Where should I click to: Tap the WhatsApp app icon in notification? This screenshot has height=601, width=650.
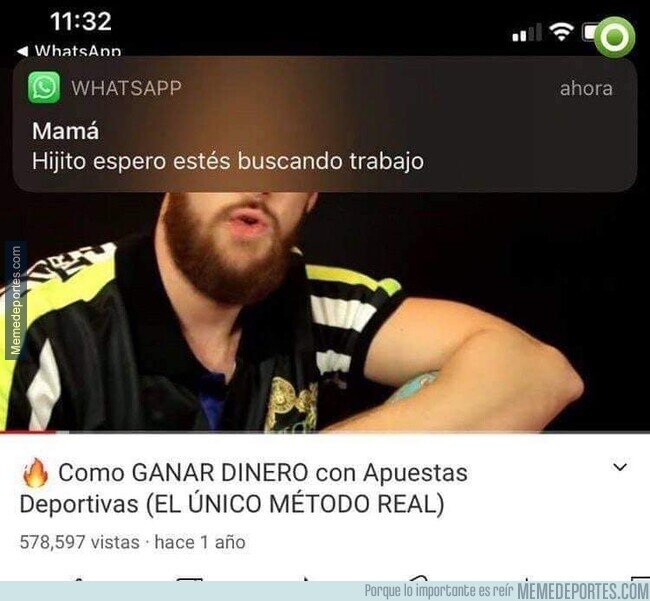(44, 87)
